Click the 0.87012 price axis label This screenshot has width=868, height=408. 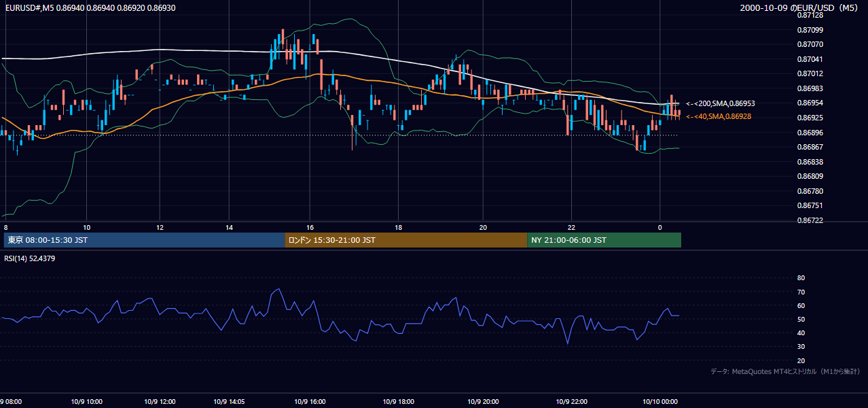pyautogui.click(x=810, y=73)
